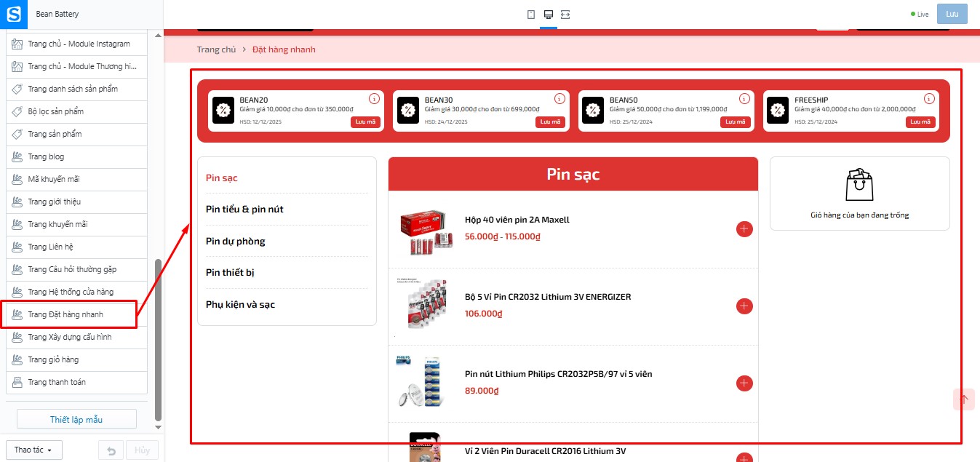This screenshot has height=462, width=980.
Task: Open info icon on FREESHIP coupon
Action: [x=929, y=99]
